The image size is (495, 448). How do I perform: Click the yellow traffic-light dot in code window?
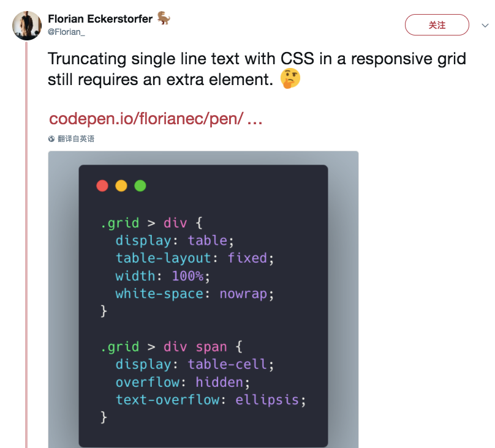(121, 185)
